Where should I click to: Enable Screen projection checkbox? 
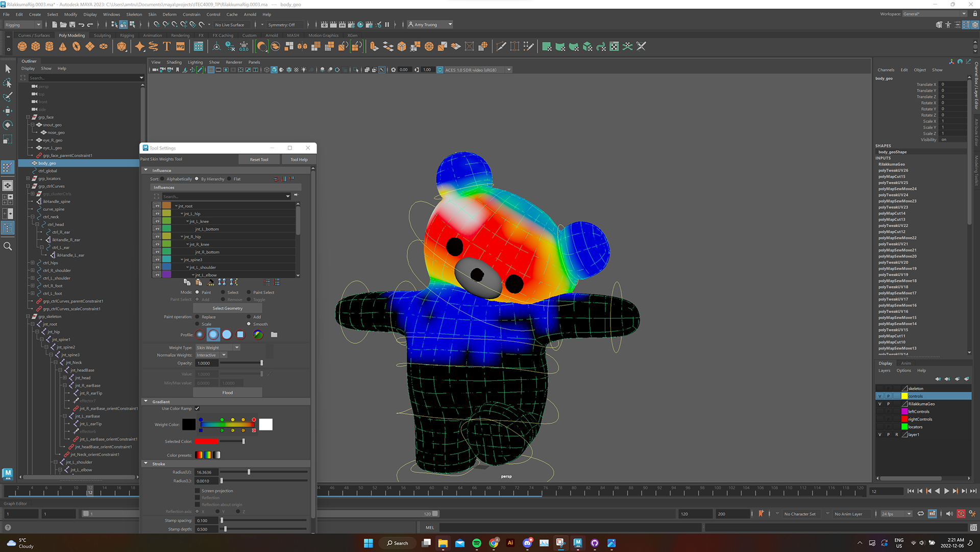point(198,491)
